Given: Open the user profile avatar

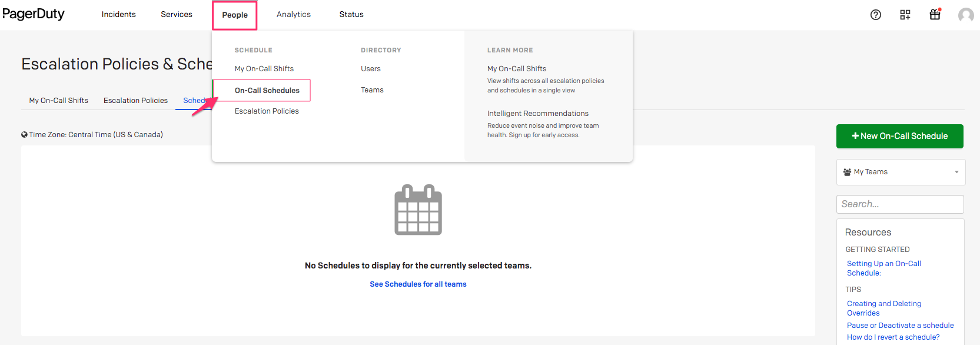Looking at the screenshot, I should [965, 15].
